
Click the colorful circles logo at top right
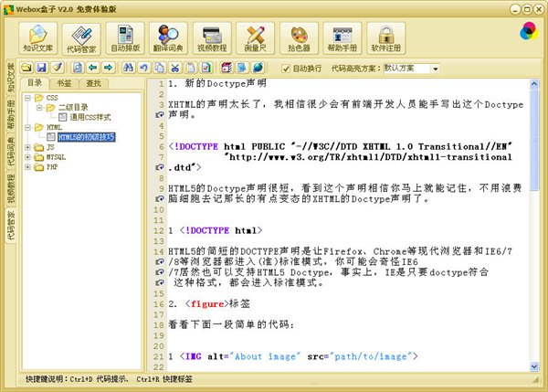pyautogui.click(x=529, y=31)
